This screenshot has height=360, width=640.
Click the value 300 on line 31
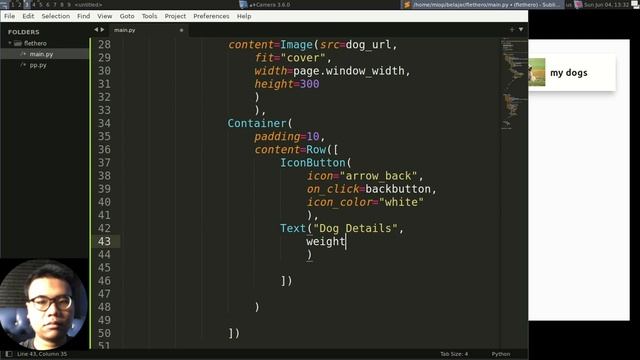pos(310,84)
